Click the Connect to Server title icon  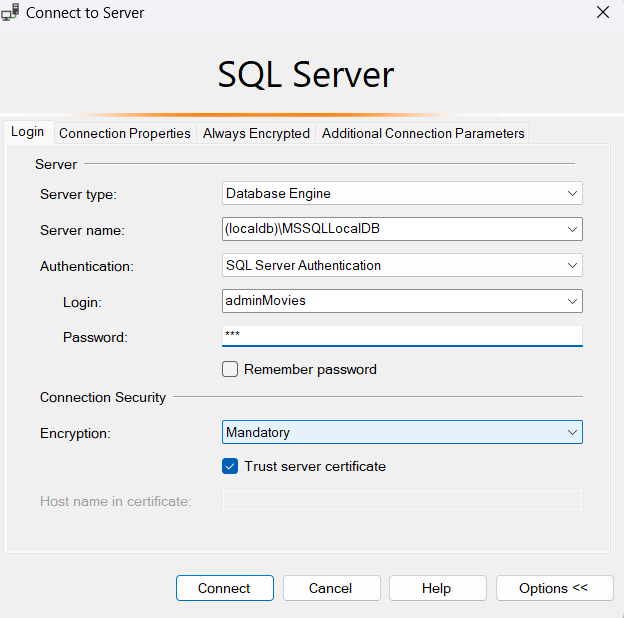[x=10, y=12]
